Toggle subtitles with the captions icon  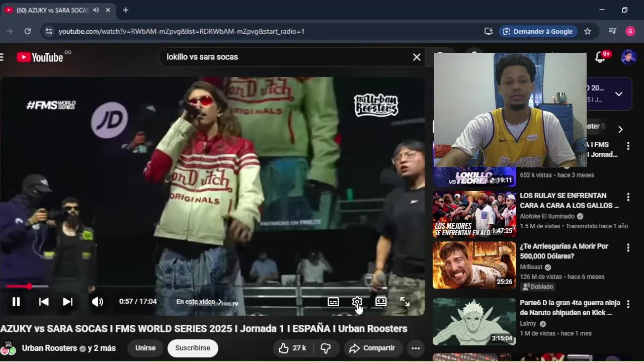click(x=333, y=302)
